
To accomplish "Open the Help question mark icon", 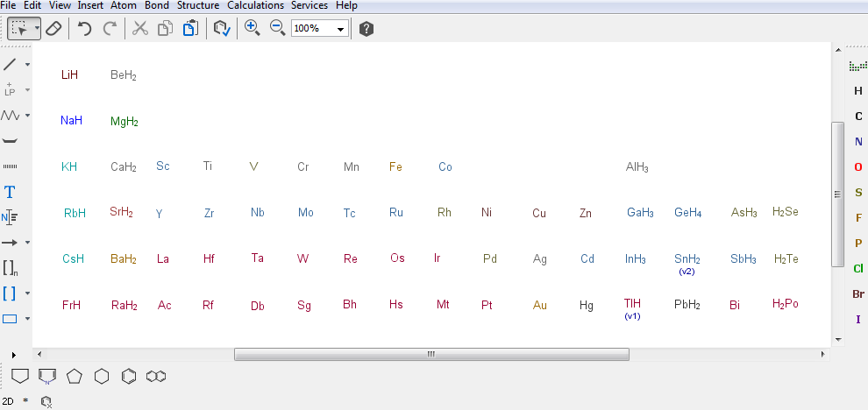I will [x=366, y=29].
